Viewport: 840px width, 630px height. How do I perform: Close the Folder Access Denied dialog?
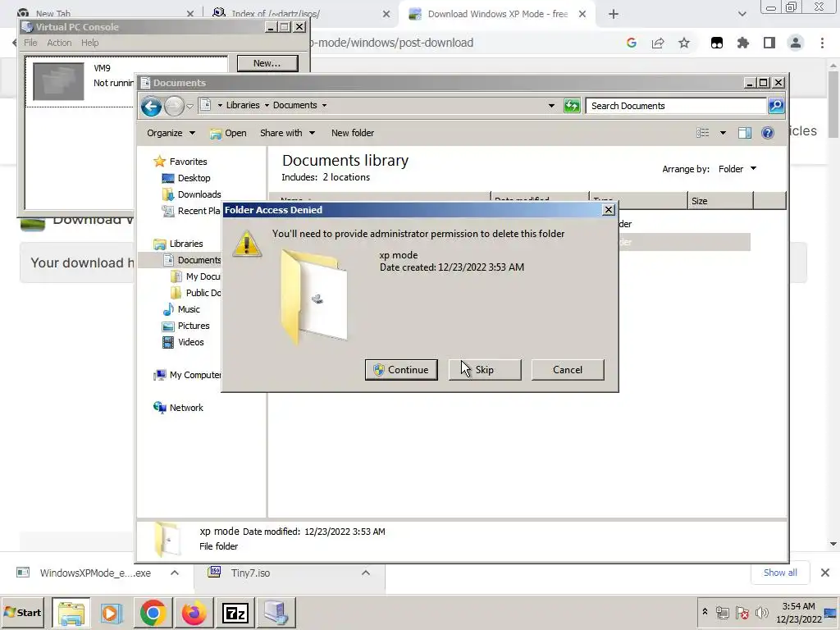609,210
